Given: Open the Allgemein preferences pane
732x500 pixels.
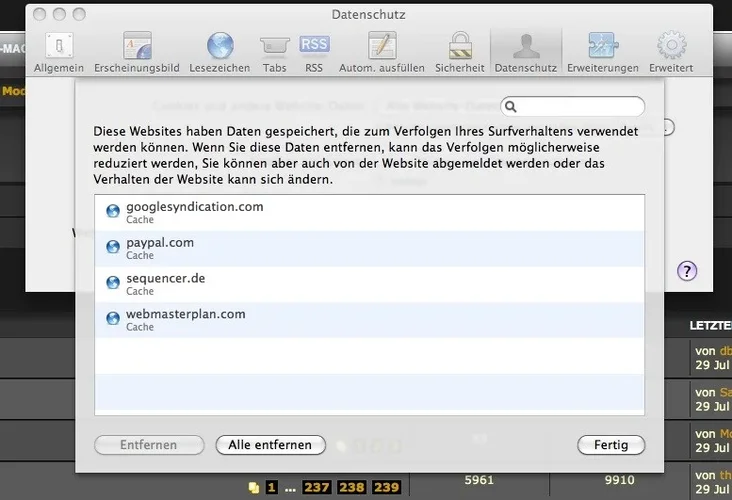Looking at the screenshot, I should 59,52.
